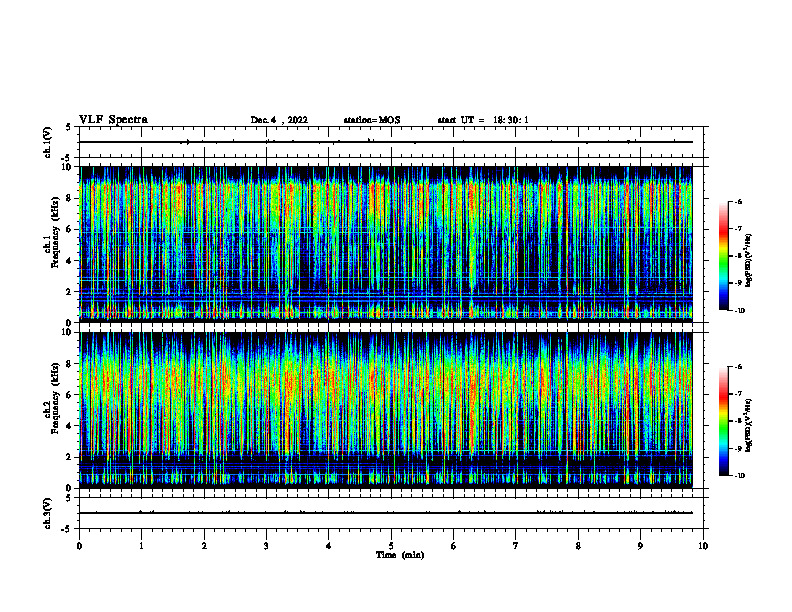Click the ch.2 color bar's PSD unit label

749,426
